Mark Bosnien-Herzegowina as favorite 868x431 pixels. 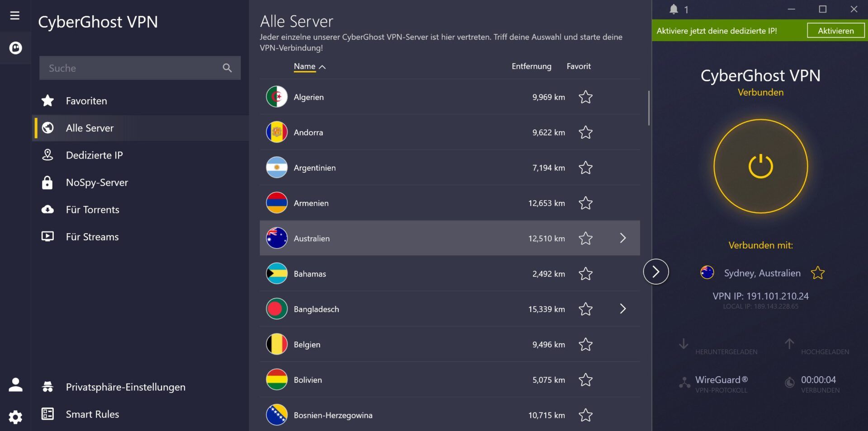[585, 415]
